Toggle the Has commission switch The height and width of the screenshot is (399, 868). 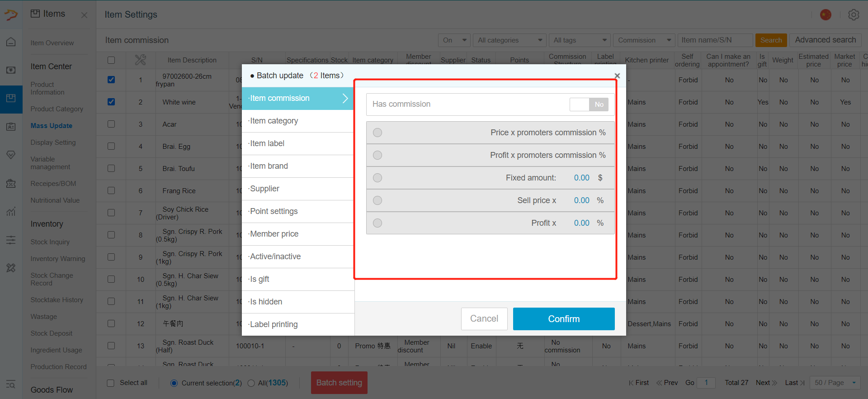589,104
